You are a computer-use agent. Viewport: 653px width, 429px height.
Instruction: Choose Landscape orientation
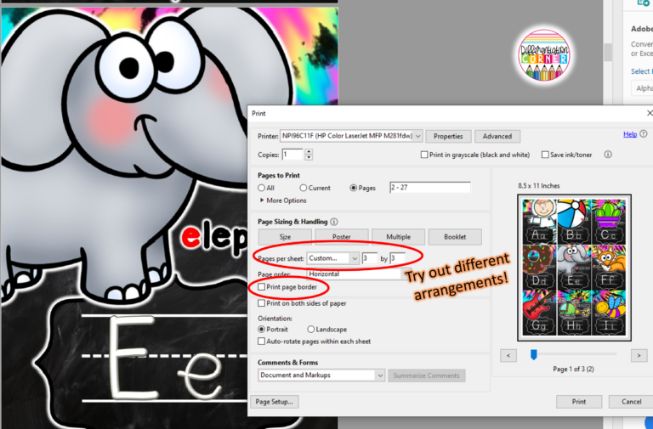pyautogui.click(x=311, y=329)
